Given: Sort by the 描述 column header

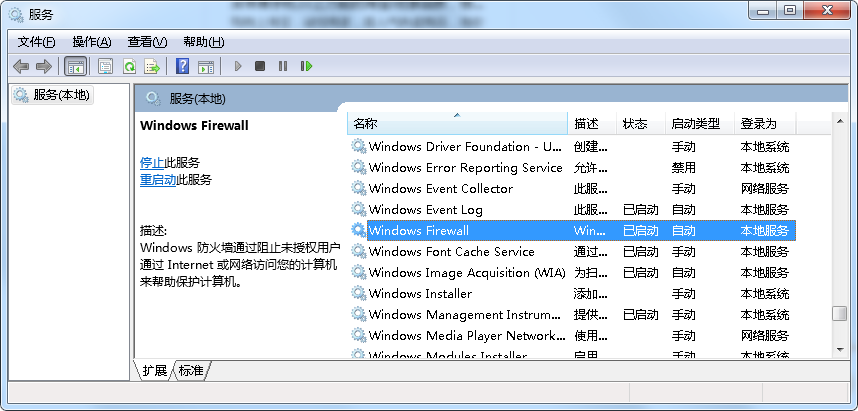Looking at the screenshot, I should (593, 124).
